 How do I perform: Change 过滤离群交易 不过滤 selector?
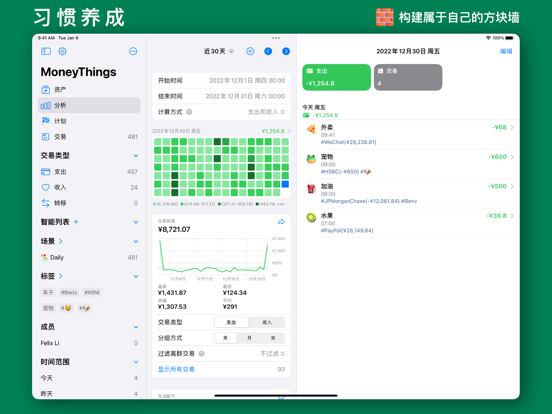272,353
